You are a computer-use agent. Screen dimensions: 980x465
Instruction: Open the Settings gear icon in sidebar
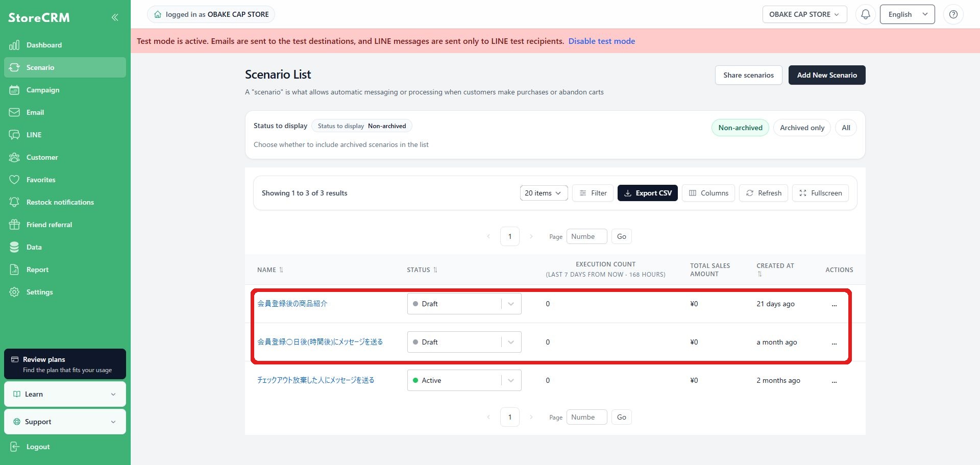coord(14,292)
